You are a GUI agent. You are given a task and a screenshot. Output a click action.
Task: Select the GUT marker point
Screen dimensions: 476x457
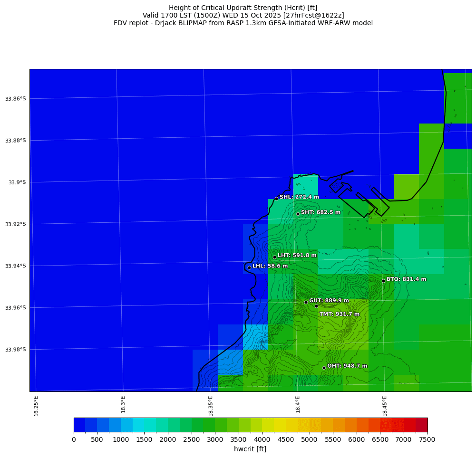pyautogui.click(x=306, y=302)
